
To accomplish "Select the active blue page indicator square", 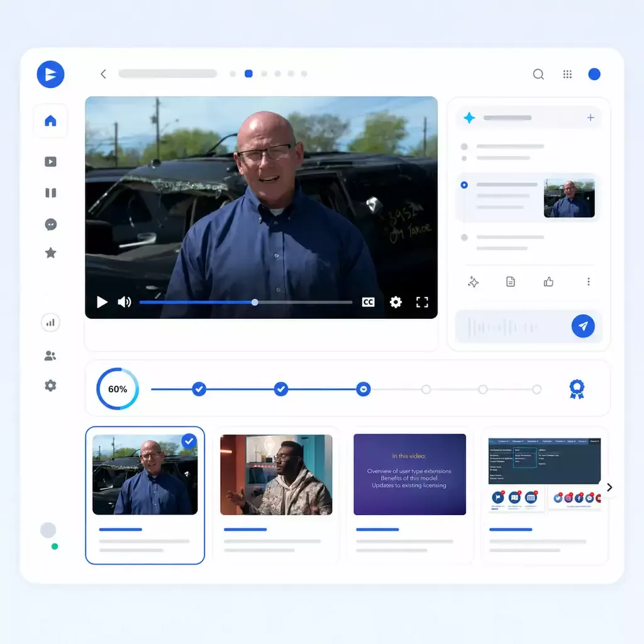I will click(x=248, y=74).
